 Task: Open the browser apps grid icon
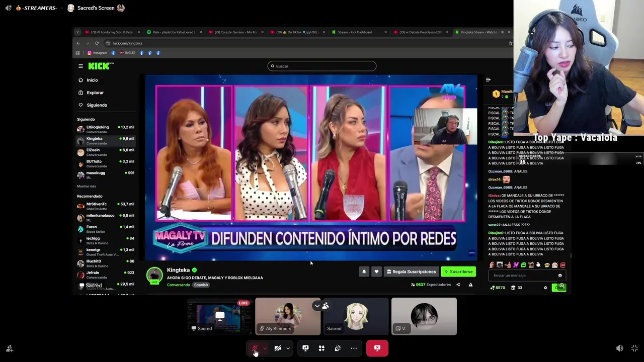point(77,53)
